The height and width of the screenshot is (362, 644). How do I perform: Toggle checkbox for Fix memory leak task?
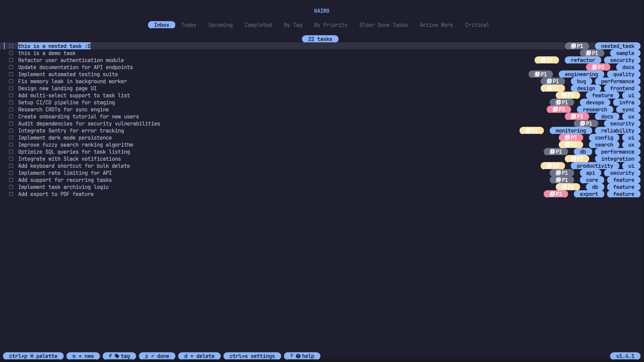tap(11, 81)
